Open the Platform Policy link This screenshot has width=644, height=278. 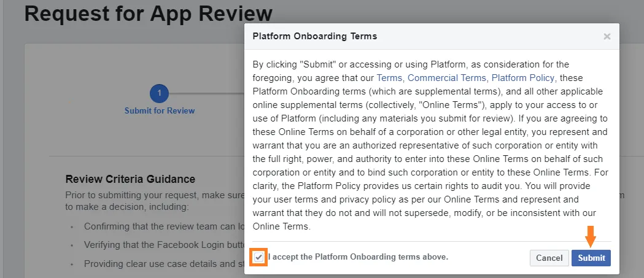click(x=523, y=77)
